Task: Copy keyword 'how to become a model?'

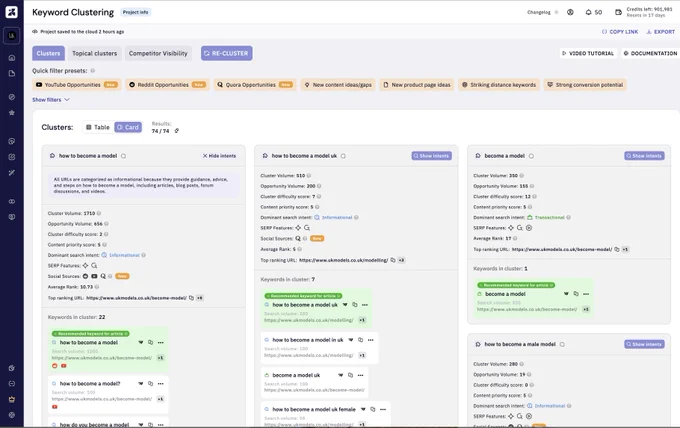Action: [x=150, y=384]
